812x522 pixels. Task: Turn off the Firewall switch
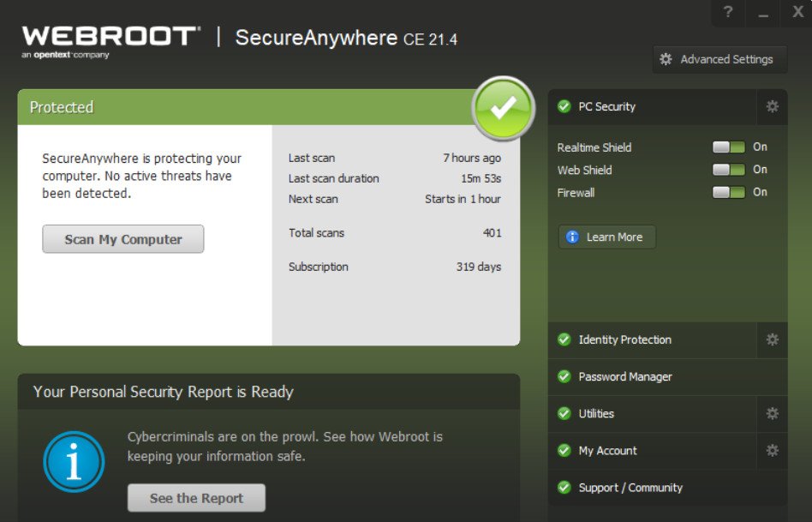click(729, 192)
